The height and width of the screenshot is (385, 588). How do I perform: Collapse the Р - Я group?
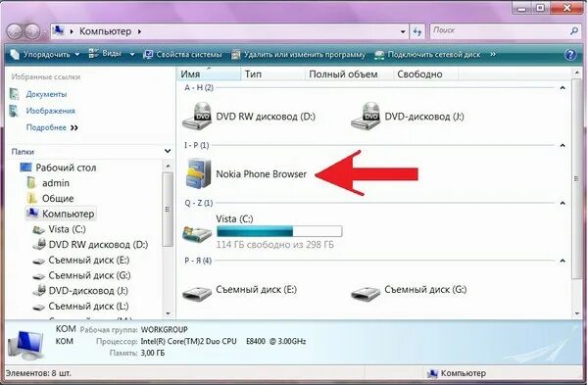(x=563, y=261)
